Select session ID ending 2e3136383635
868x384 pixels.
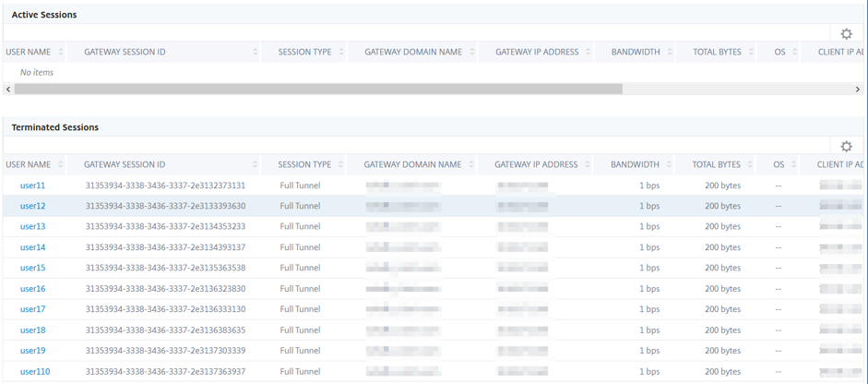coord(165,330)
